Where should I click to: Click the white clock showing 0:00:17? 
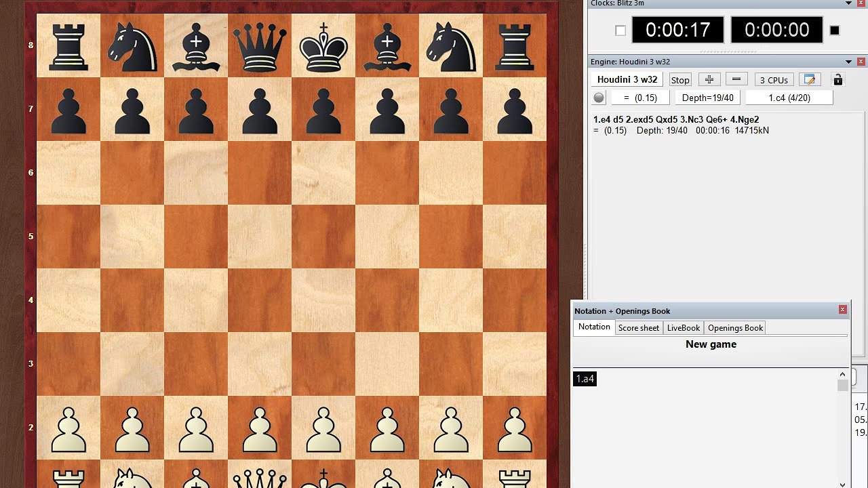[678, 30]
